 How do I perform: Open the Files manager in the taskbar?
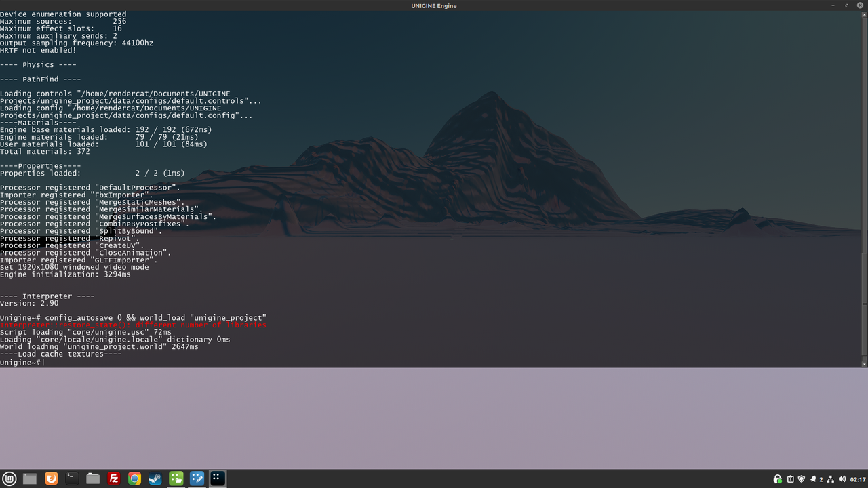(93, 479)
